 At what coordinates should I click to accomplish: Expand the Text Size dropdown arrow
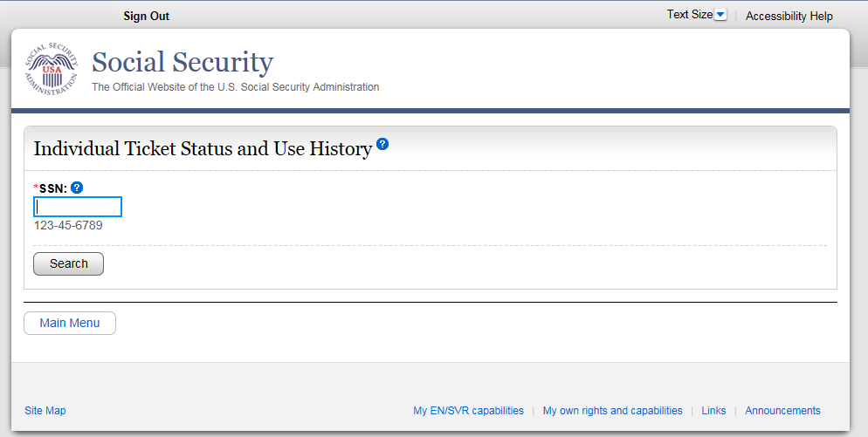pos(720,15)
